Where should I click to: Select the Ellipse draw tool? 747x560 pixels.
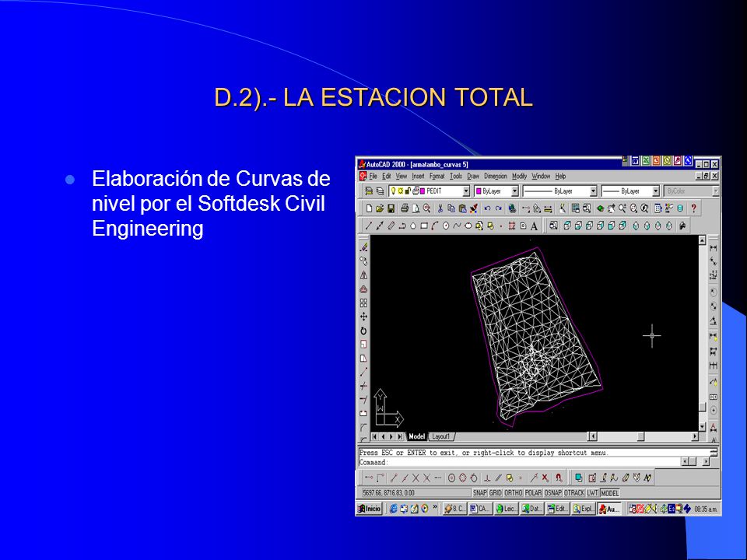tap(468, 226)
